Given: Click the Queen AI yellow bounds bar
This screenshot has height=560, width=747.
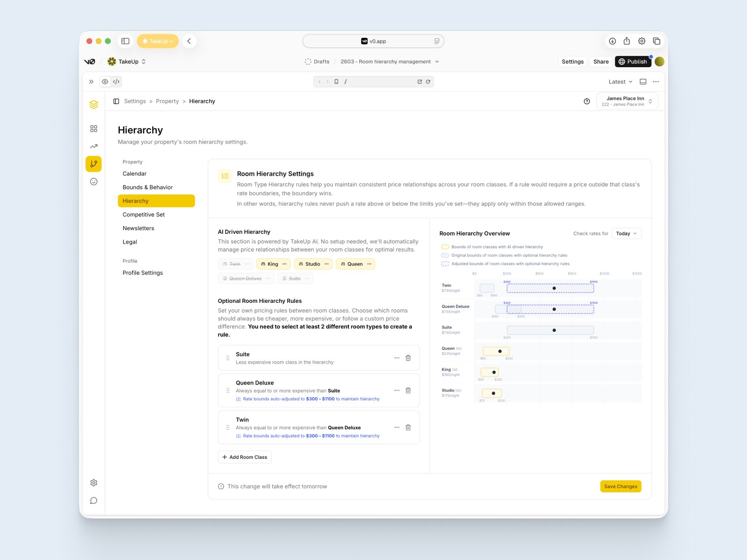Looking at the screenshot, I should click(496, 351).
